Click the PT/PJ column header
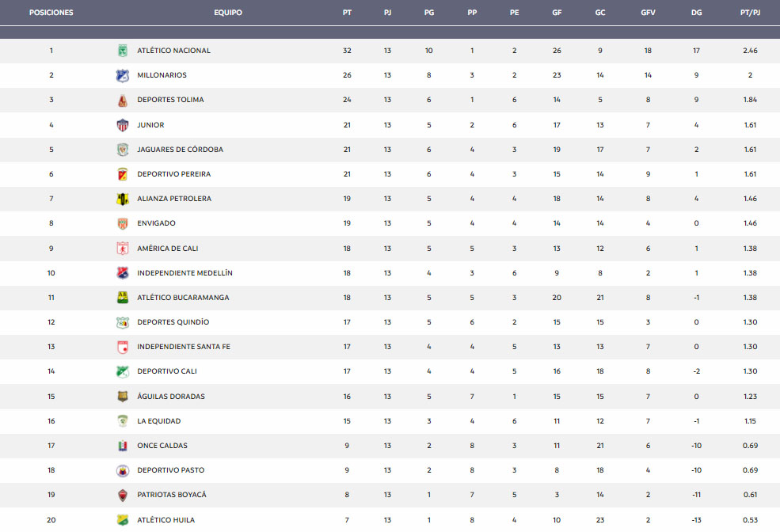This screenshot has width=780, height=532. click(x=750, y=13)
